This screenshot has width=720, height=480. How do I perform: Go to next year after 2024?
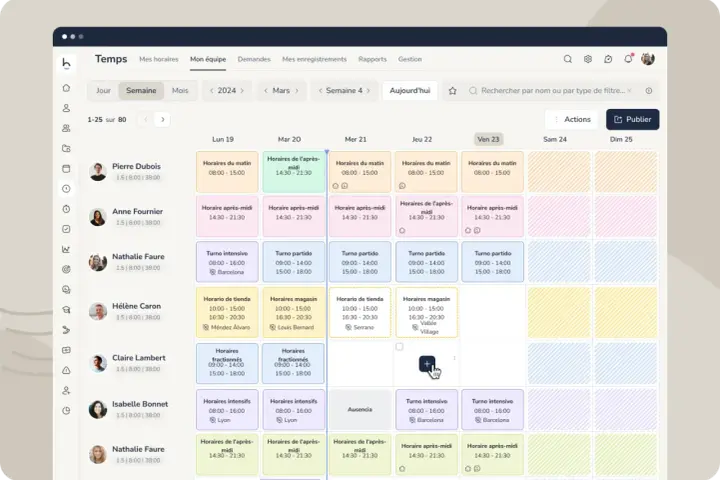[242, 90]
